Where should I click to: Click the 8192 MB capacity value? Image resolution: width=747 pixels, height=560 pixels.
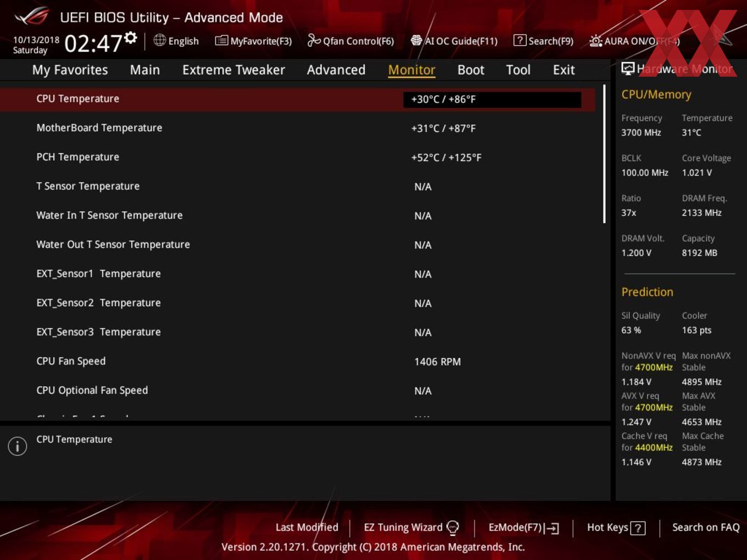(699, 253)
